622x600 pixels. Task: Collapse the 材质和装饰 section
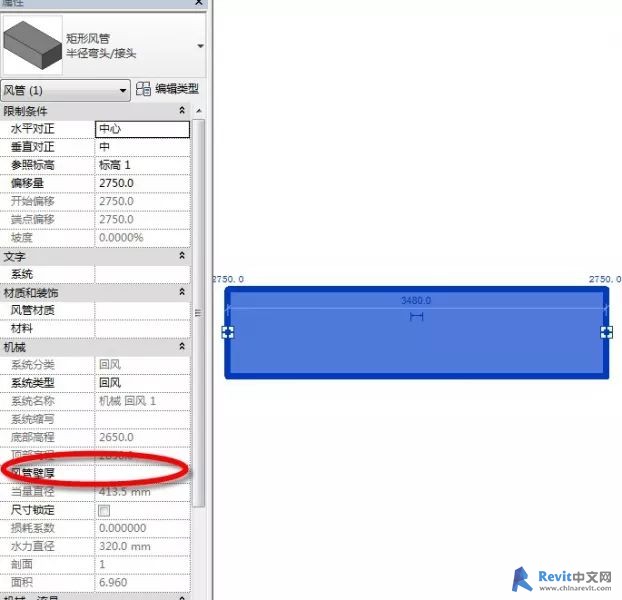point(182,292)
